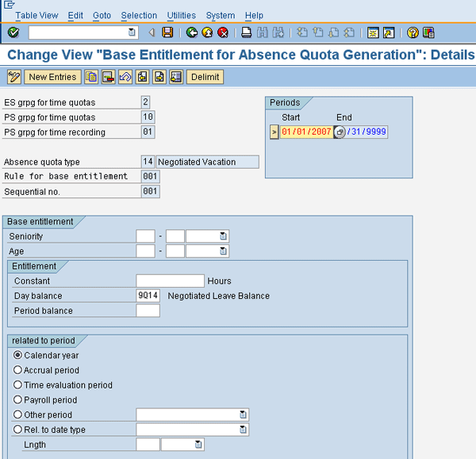Screen dimensions: 476x459
Task: Open the System menu
Action: click(x=221, y=16)
